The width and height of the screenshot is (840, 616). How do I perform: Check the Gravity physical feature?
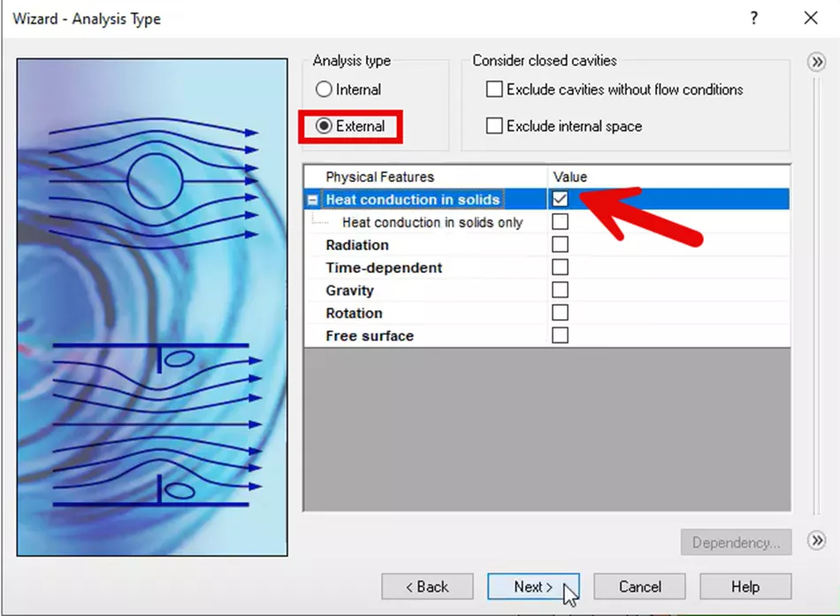(x=561, y=290)
